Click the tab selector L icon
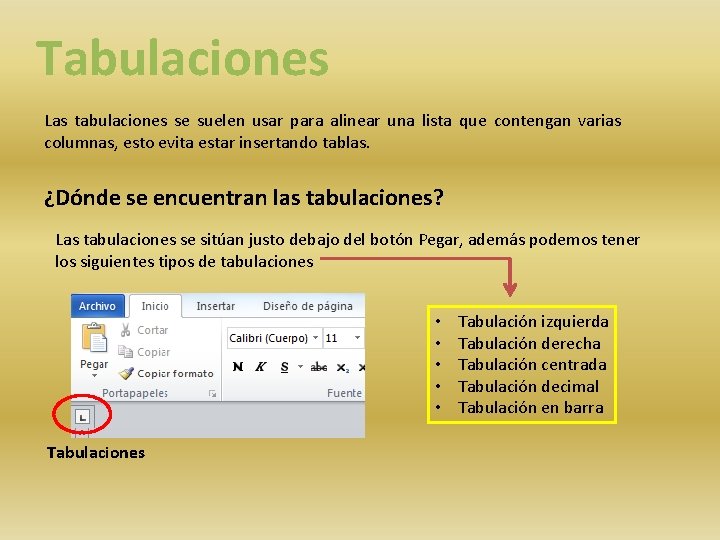Image resolution: width=720 pixels, height=540 pixels. [x=83, y=417]
